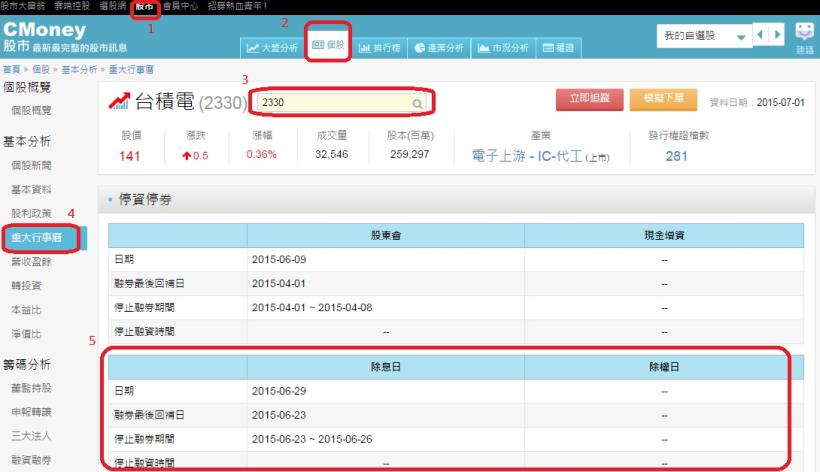Switch to the 市況分析 tab

tap(503, 48)
